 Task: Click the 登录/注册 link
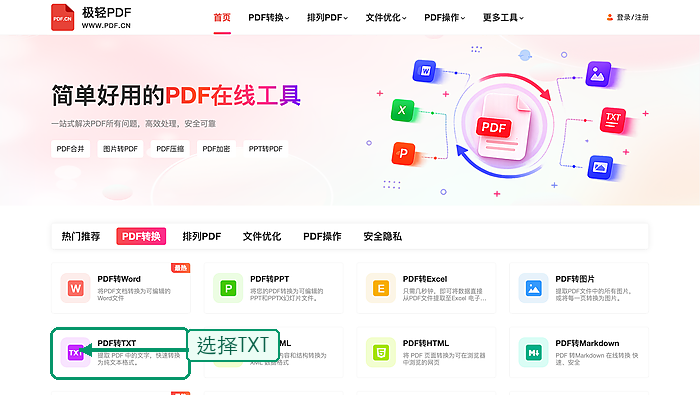pos(633,17)
